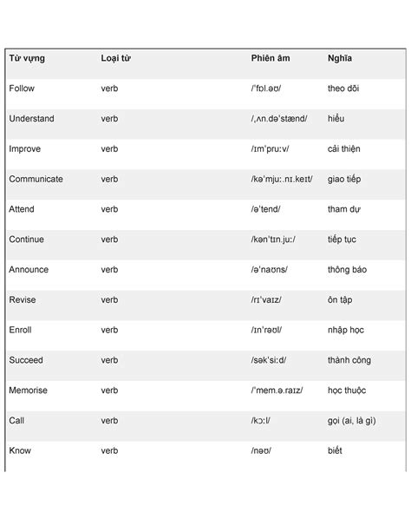Click the word 'Know'
Image resolution: width=411 pixels, height=532 pixels.
pos(20,451)
